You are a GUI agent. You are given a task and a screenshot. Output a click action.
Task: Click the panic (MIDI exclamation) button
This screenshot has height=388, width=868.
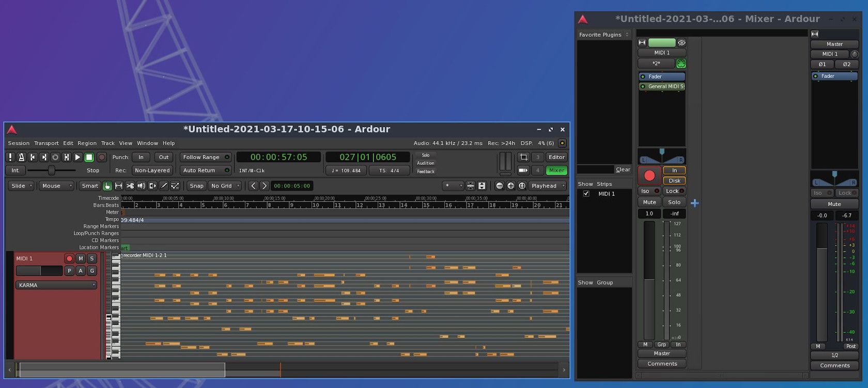10,157
